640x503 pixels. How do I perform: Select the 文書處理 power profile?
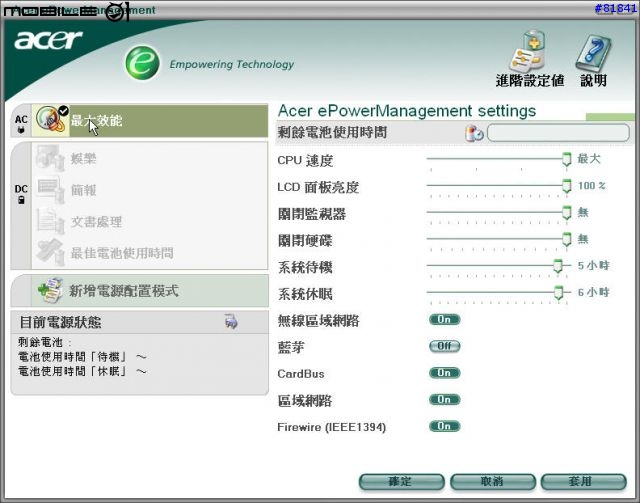[150, 221]
